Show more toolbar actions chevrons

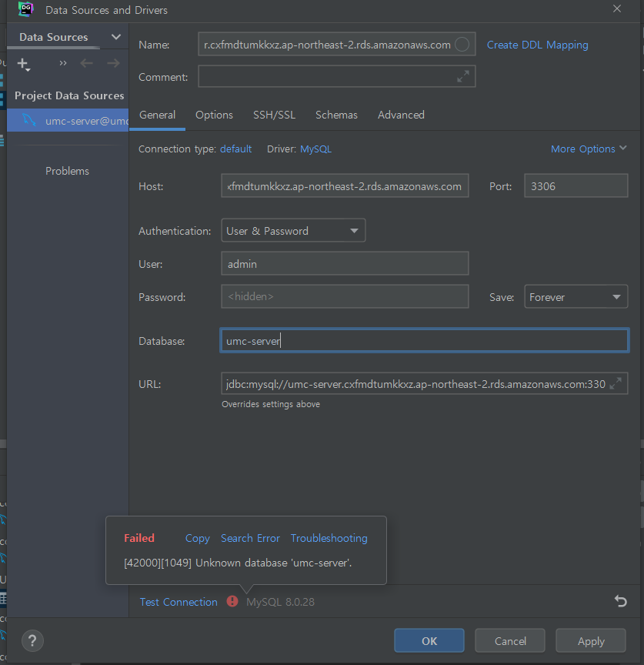(x=63, y=63)
